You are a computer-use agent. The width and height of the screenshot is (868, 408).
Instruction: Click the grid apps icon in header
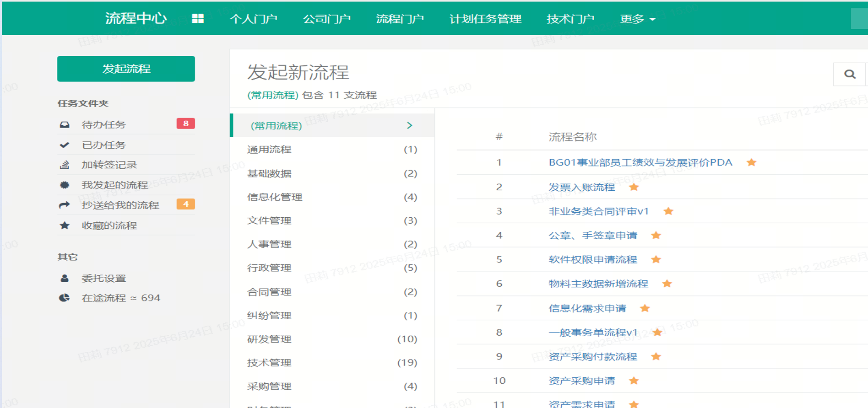click(198, 19)
